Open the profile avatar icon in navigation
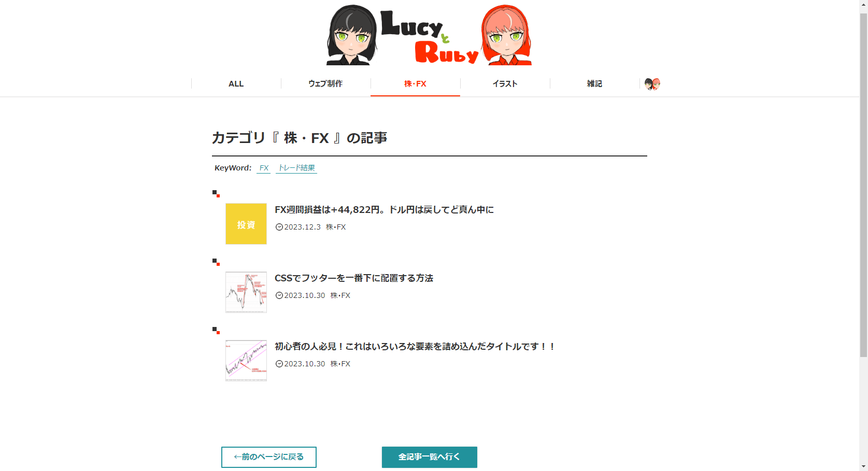868x471 pixels. click(x=652, y=84)
